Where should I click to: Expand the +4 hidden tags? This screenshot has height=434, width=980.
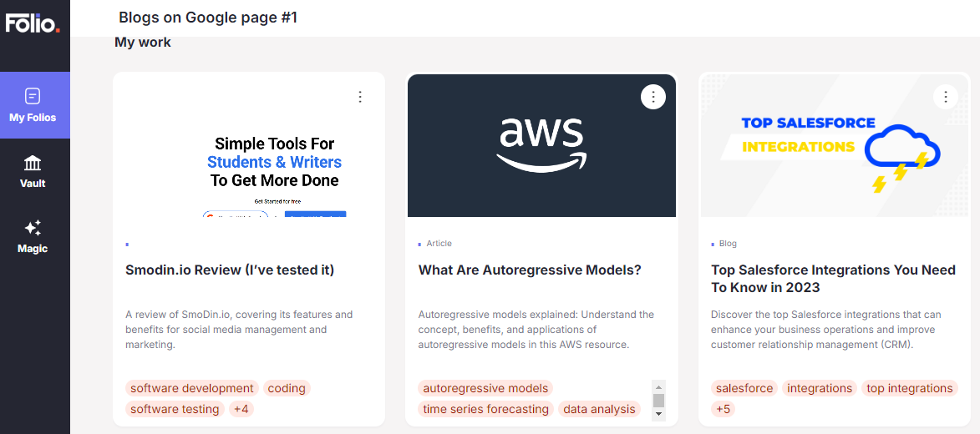241,409
